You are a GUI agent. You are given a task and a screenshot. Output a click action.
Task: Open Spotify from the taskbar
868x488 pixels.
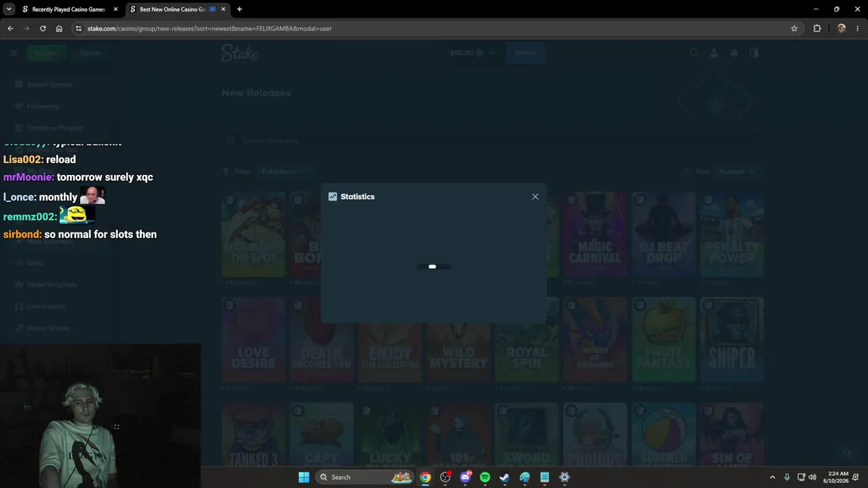coord(485,477)
